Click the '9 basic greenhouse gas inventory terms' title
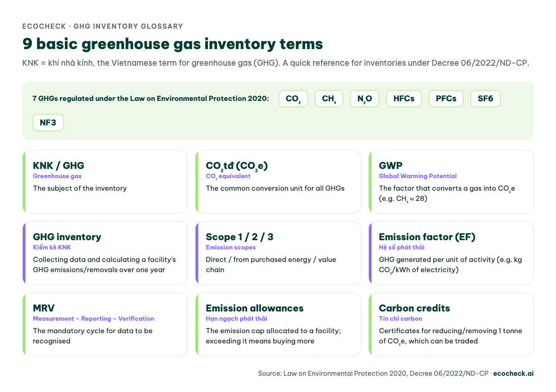556x392 pixels. point(172,44)
